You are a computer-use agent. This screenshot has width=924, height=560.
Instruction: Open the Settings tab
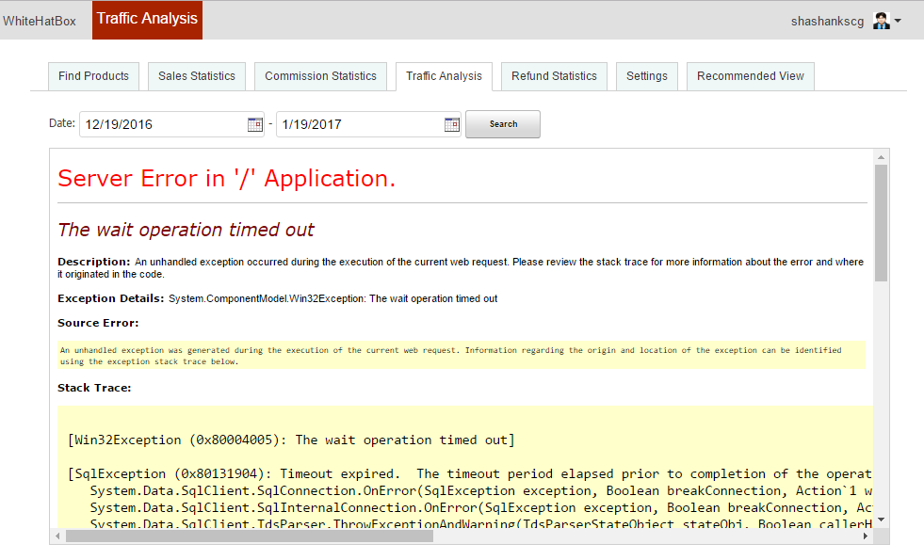pyautogui.click(x=647, y=76)
